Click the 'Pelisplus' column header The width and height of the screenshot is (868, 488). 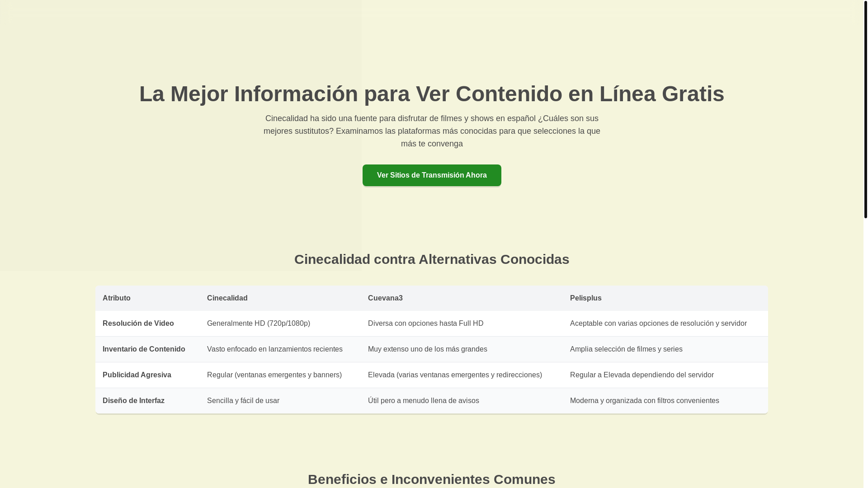click(x=665, y=298)
